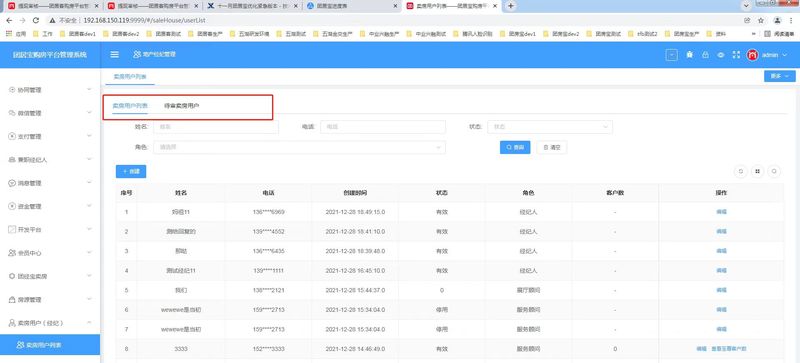Open the 角色 filter dropdown
800x363 pixels.
click(299, 148)
